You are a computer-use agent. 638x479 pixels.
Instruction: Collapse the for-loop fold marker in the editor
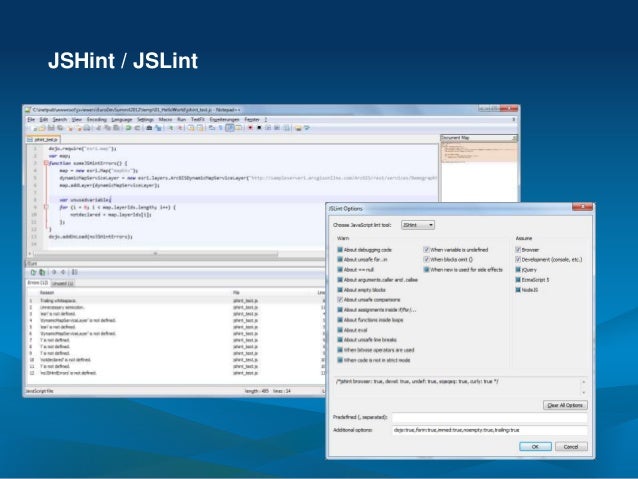(x=46, y=207)
